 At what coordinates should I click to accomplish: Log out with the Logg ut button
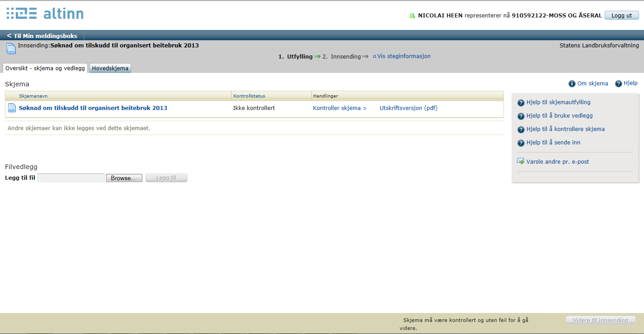622,15
